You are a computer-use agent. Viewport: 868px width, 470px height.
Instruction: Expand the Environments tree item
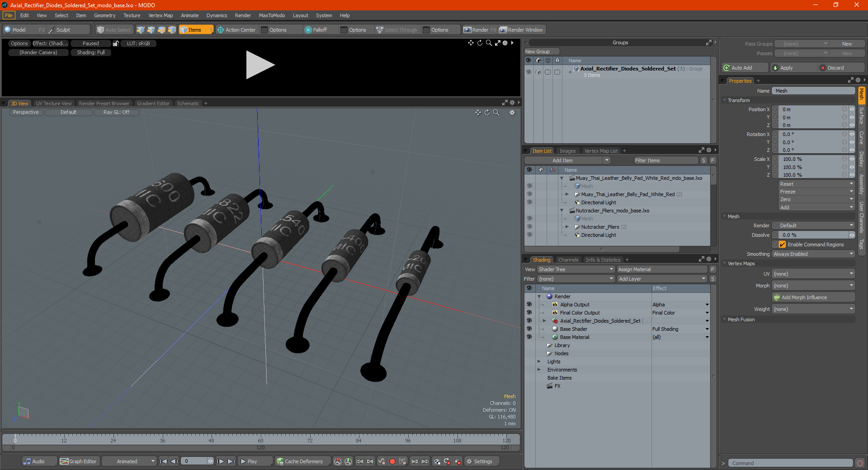539,370
